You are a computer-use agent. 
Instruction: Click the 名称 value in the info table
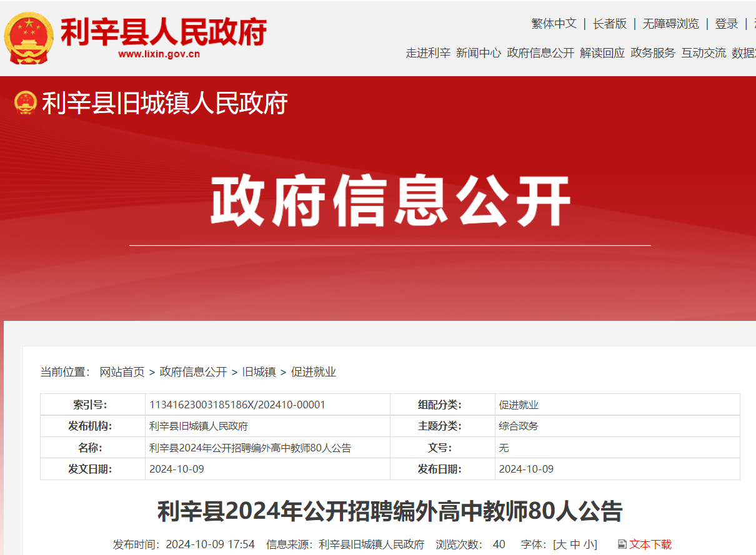[250, 448]
